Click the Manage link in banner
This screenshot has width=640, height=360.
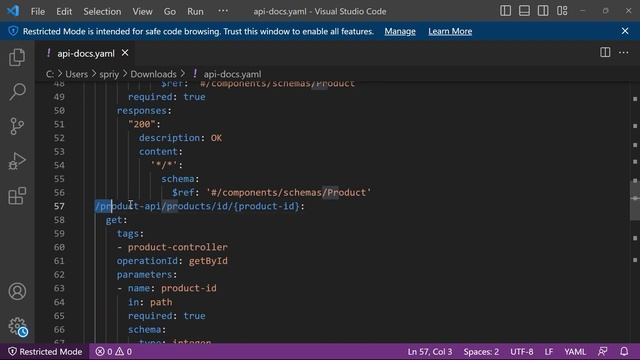pyautogui.click(x=400, y=31)
